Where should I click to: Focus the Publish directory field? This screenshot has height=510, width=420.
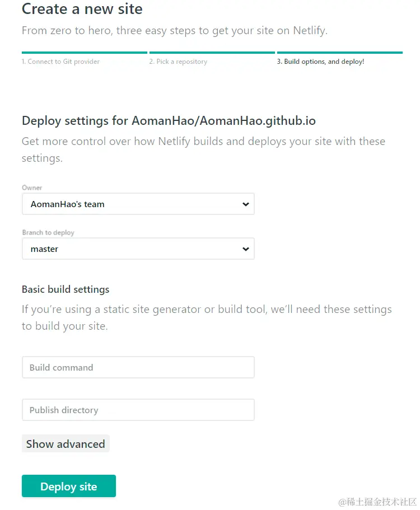click(138, 410)
